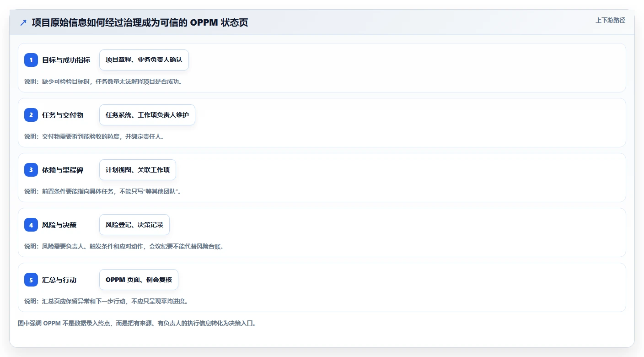Click the 目标与成功指标 step title

tap(66, 60)
